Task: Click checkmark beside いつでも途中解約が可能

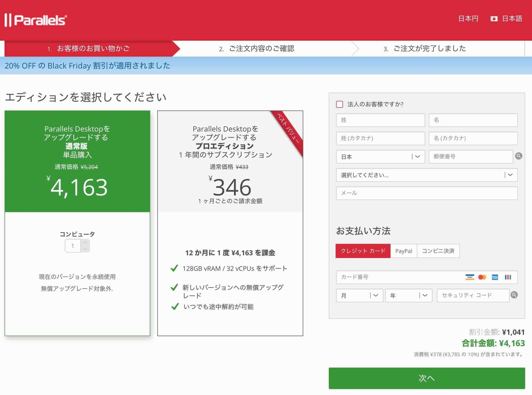Action: pos(175,307)
